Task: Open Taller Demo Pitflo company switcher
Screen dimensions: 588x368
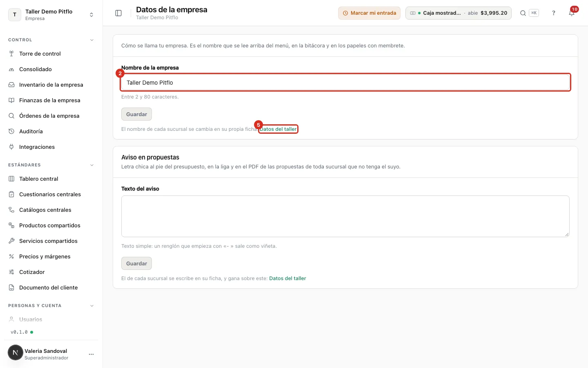Action: click(51, 15)
